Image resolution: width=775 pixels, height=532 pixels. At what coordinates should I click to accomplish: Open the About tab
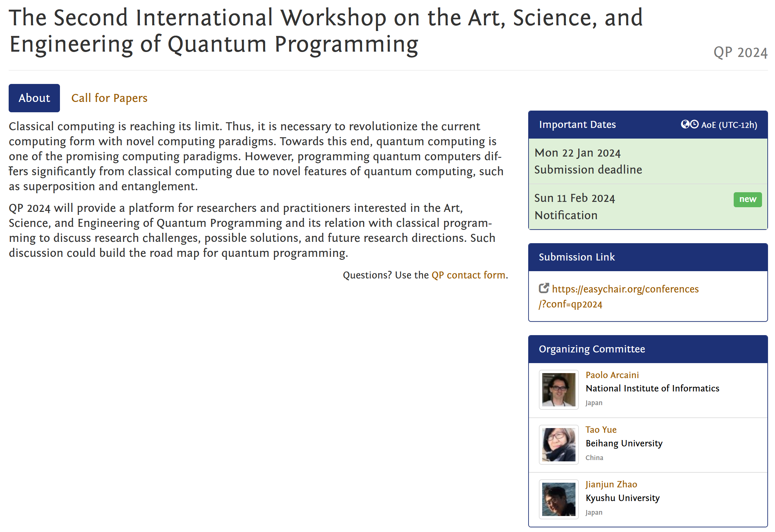tap(34, 98)
